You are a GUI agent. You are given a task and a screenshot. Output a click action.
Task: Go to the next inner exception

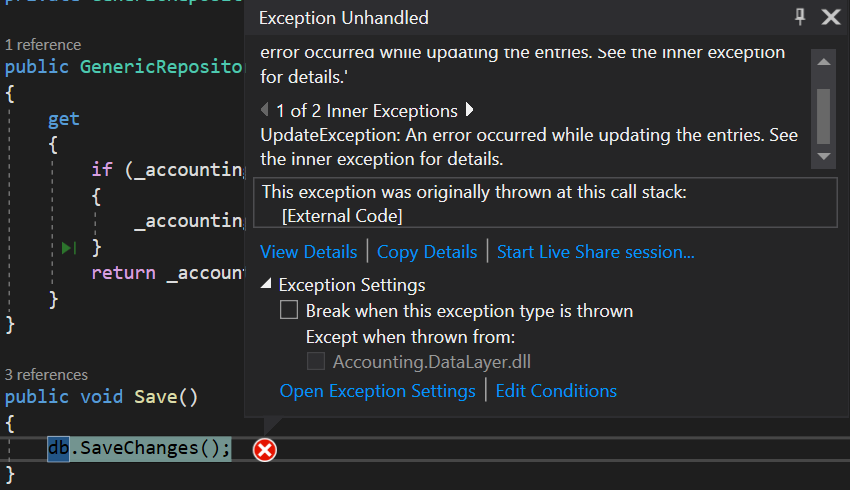tap(470, 111)
